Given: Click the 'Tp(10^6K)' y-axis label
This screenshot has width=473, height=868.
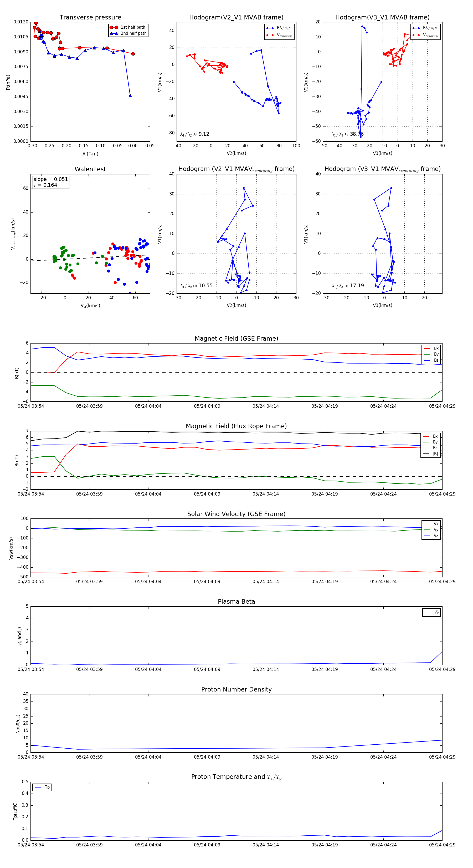Looking at the screenshot, I should (x=15, y=811).
